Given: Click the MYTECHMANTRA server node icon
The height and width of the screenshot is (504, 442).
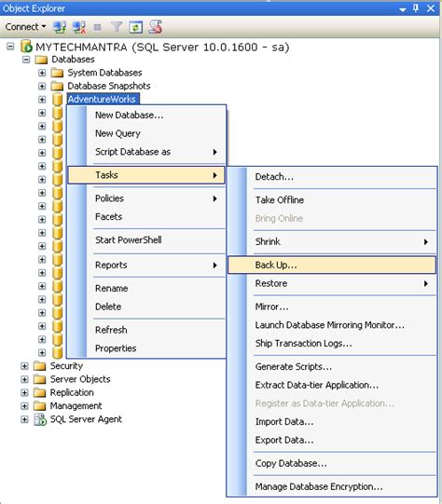Looking at the screenshot, I should (26, 47).
